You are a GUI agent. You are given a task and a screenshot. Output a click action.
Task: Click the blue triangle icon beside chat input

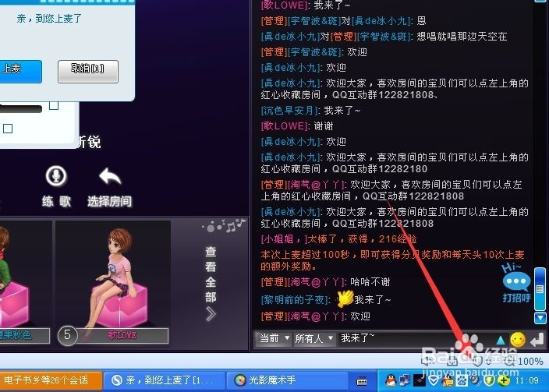point(501,340)
